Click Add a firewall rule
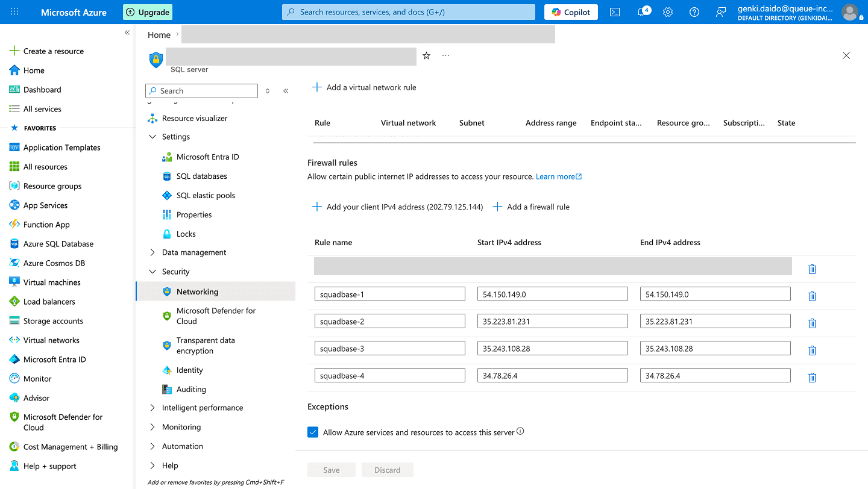 pyautogui.click(x=531, y=207)
